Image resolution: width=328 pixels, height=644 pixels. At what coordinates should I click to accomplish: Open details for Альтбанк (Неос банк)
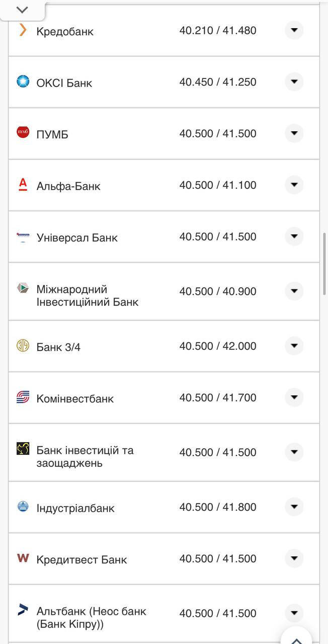coord(294,613)
